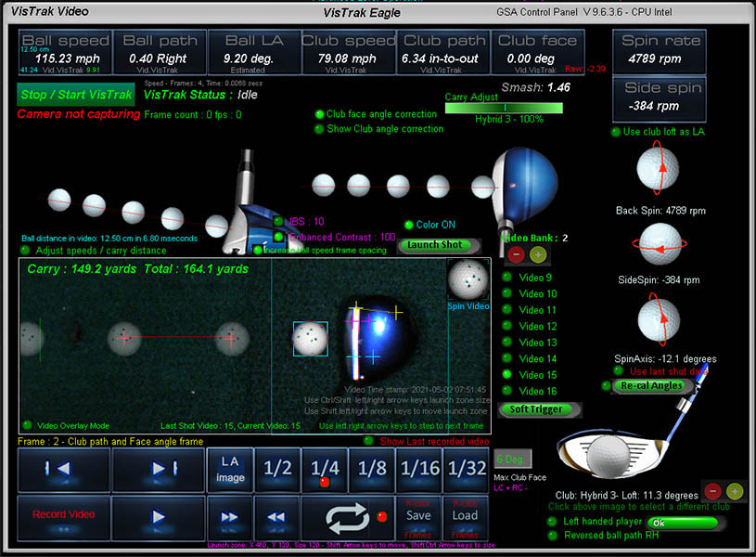Toggle the loop playback icon
Screen dimensions: 756x557
coord(348,518)
